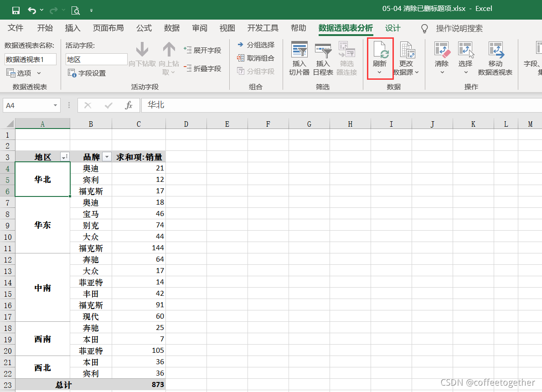Select the cell containing 别克

tap(91, 225)
